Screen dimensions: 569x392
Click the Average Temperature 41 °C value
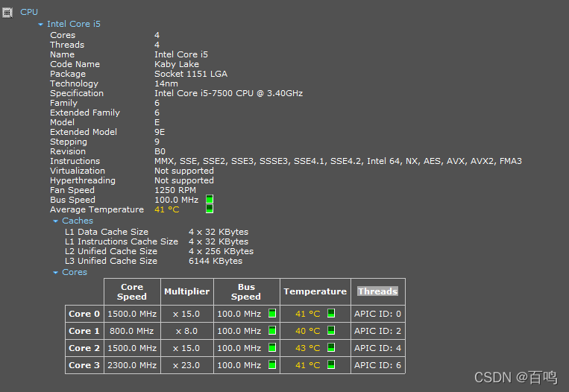[x=167, y=209]
